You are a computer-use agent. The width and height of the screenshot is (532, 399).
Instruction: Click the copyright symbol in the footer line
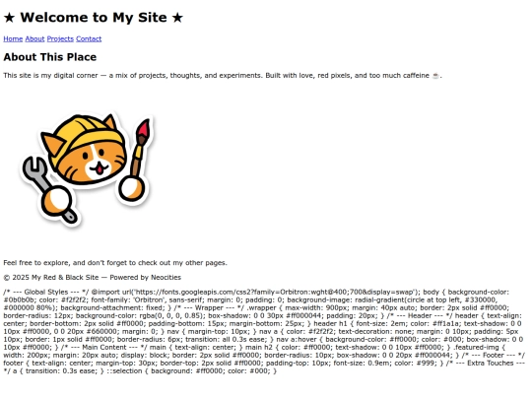click(x=7, y=278)
